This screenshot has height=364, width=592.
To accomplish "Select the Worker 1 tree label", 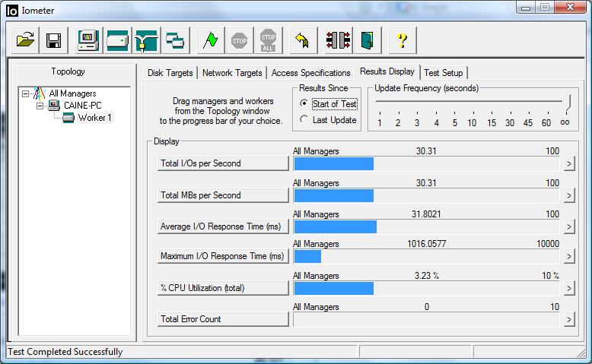I will [x=94, y=118].
